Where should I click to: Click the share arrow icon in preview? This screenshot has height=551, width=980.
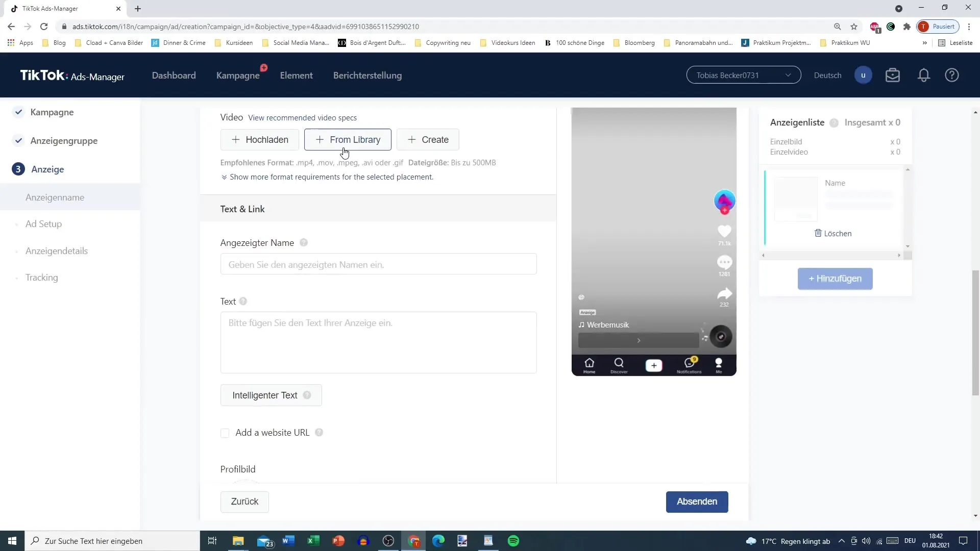pyautogui.click(x=724, y=293)
